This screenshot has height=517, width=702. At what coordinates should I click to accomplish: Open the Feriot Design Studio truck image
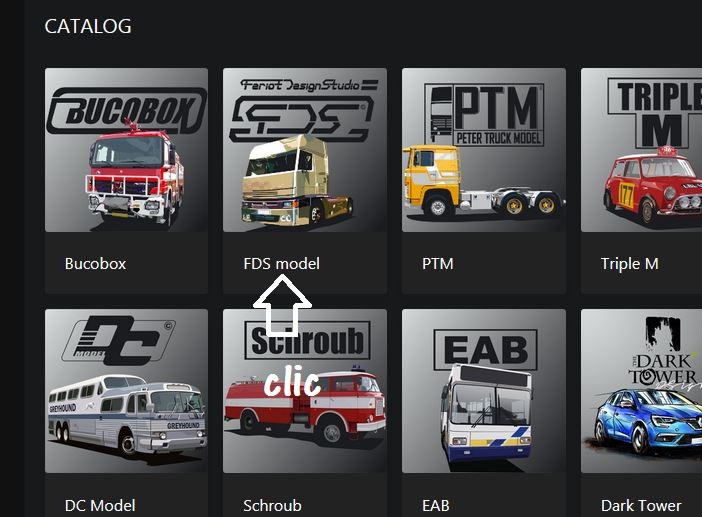click(x=305, y=150)
